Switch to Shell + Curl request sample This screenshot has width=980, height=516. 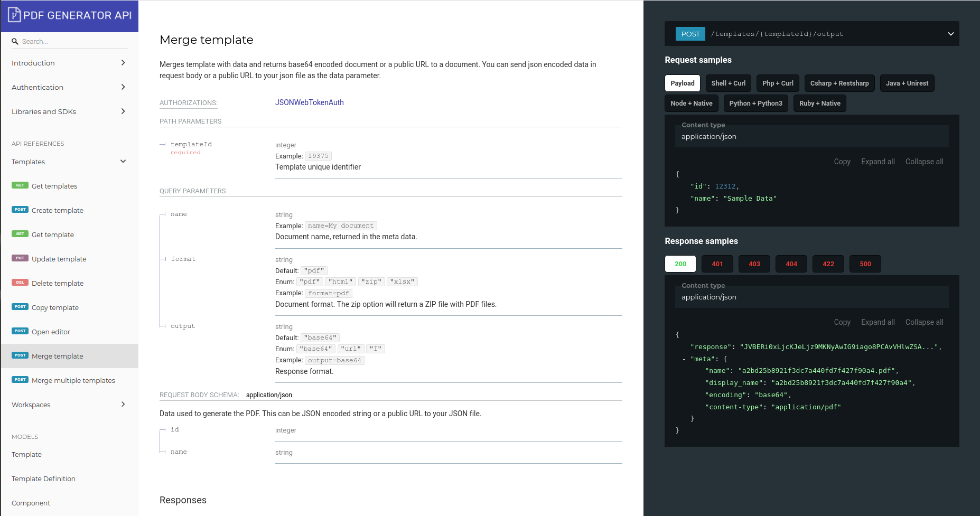[x=728, y=83]
